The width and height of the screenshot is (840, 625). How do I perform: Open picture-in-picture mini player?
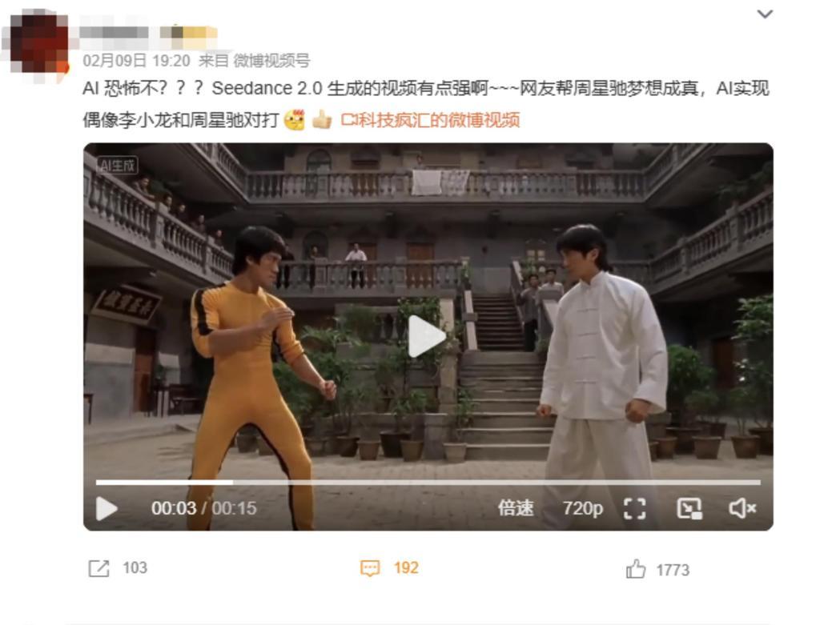pyautogui.click(x=689, y=508)
